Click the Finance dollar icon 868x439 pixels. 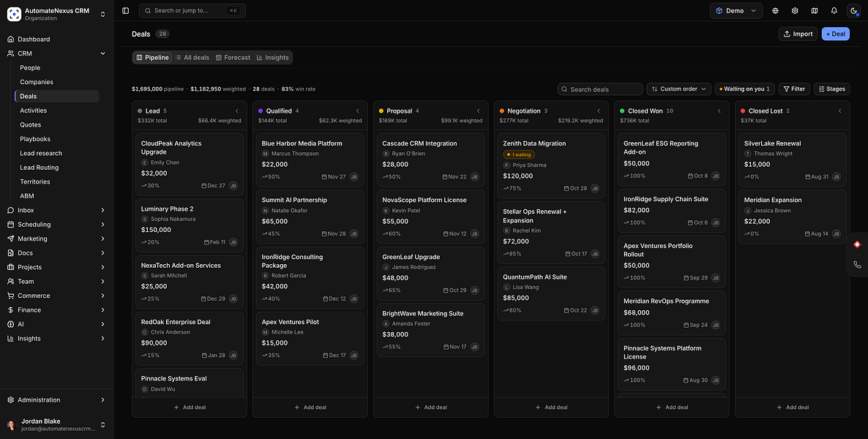(x=10, y=310)
